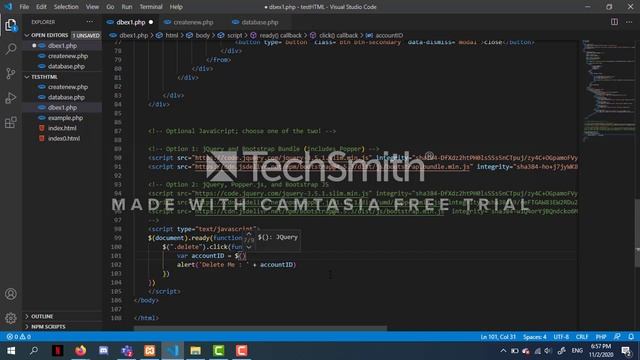
Task: Open Discord from the taskbar
Action: (104, 351)
